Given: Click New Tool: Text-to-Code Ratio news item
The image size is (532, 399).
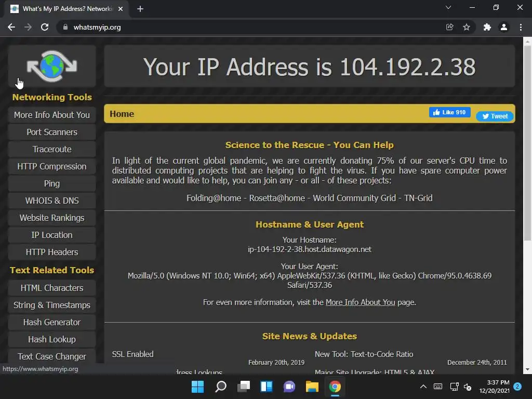Looking at the screenshot, I should [x=364, y=354].
